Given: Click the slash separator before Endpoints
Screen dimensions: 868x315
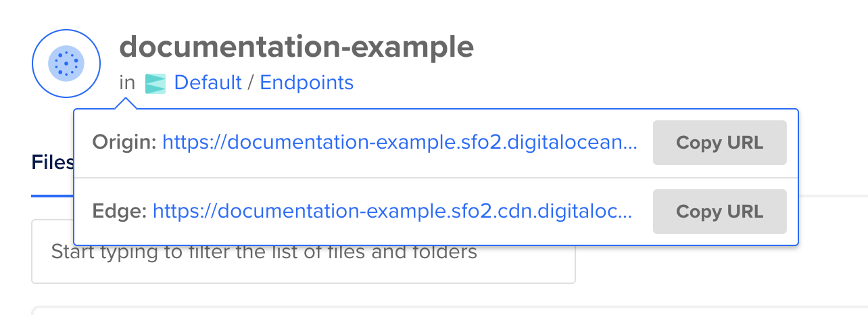Looking at the screenshot, I should (x=251, y=83).
